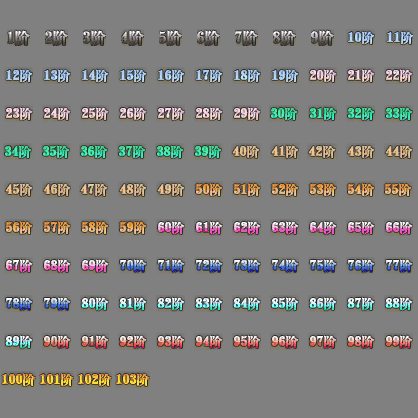
Task: Click the 56阶 label
Action: (18, 228)
